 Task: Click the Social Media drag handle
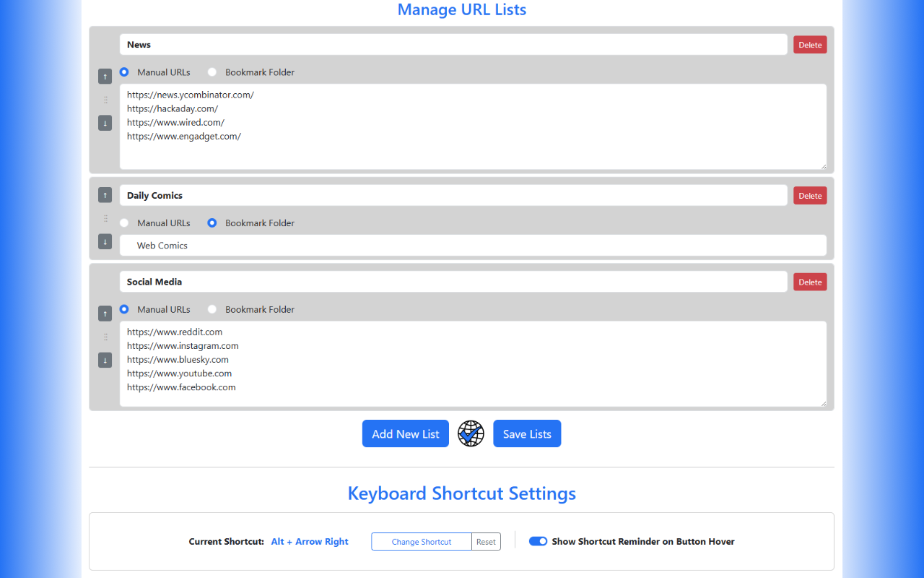105,337
